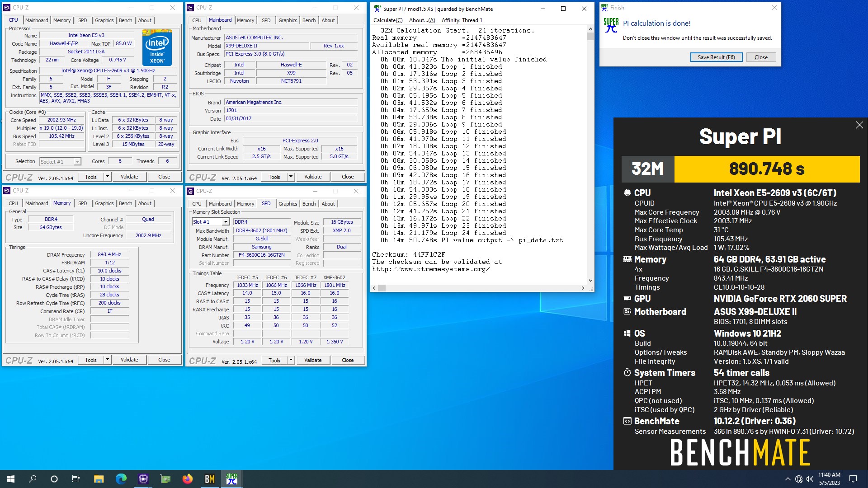Open taskbar clock showing 11:40 AM

[829, 479]
